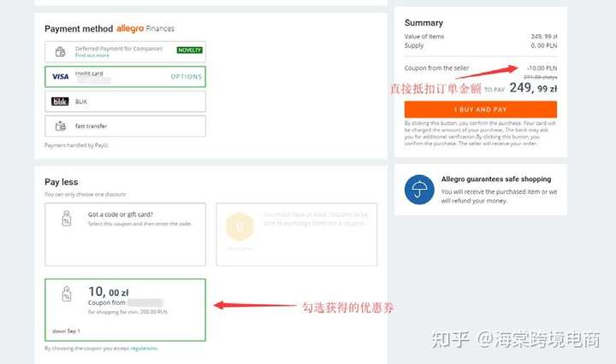Screen dimensions: 616x364
Task: Click the fast transfer bank icon
Action: (60, 126)
